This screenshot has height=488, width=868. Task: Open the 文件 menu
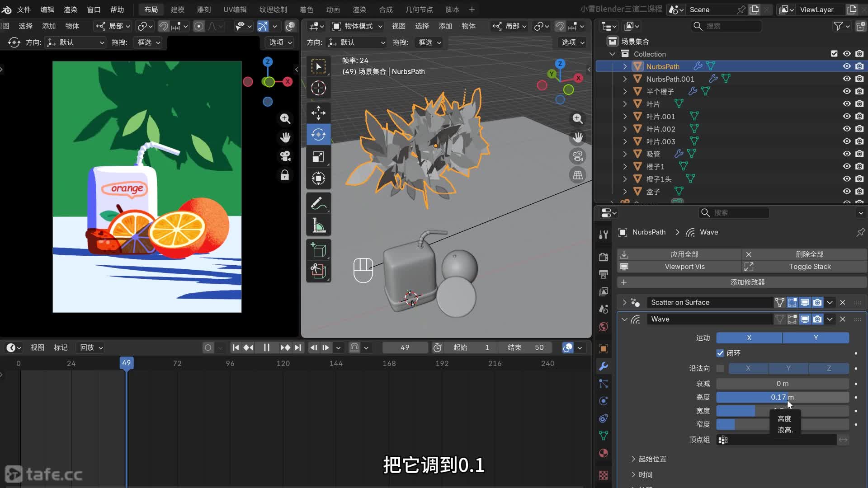point(24,9)
